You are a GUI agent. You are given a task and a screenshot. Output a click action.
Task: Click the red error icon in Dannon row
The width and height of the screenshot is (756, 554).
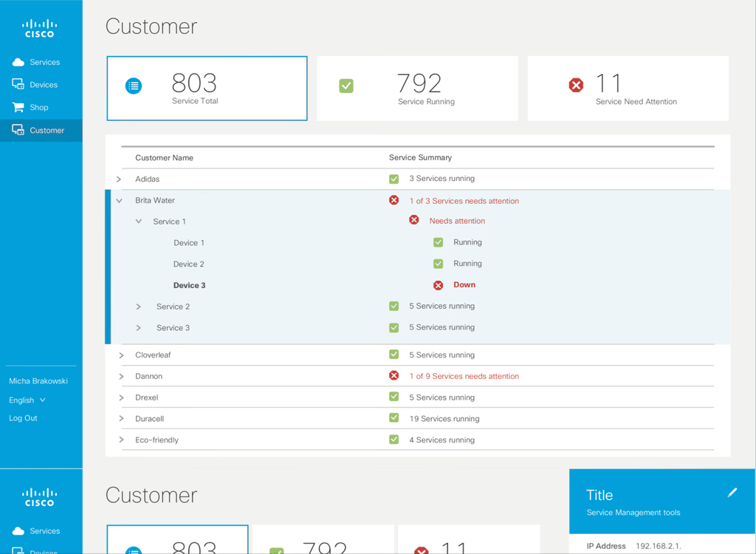pyautogui.click(x=394, y=375)
